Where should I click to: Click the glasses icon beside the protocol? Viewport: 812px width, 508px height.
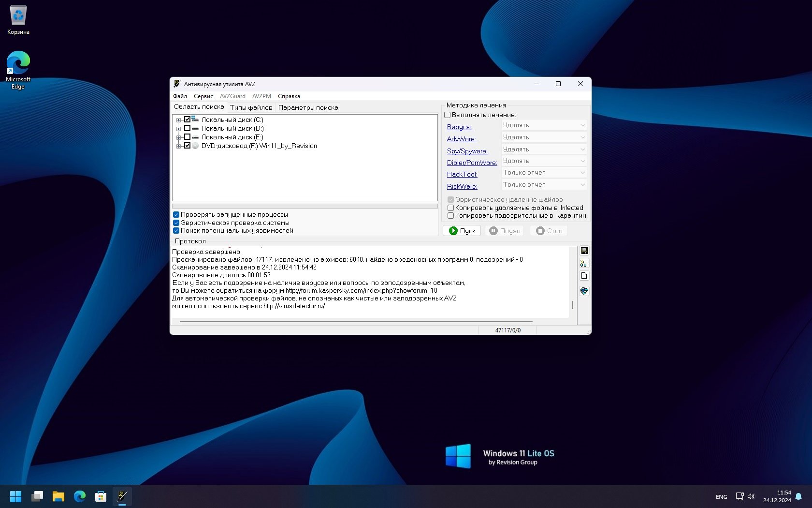pyautogui.click(x=584, y=263)
